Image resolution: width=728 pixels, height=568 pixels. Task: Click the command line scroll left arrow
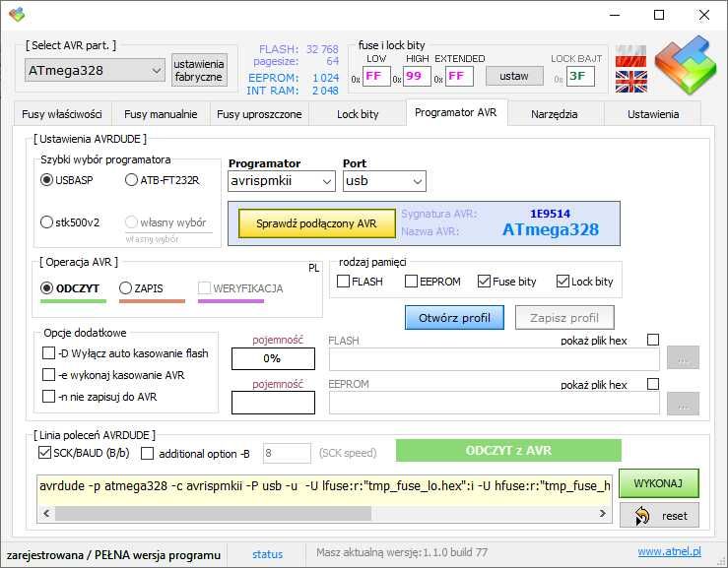click(46, 513)
